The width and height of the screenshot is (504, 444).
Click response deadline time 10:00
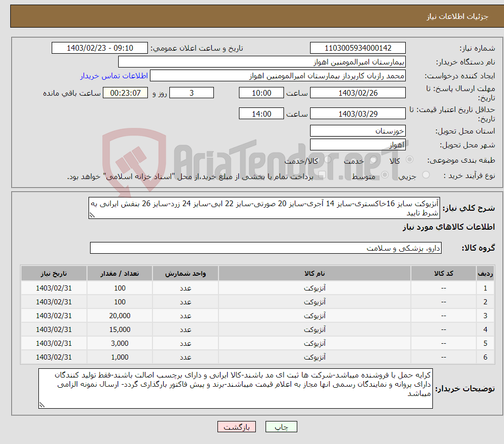click(x=261, y=93)
